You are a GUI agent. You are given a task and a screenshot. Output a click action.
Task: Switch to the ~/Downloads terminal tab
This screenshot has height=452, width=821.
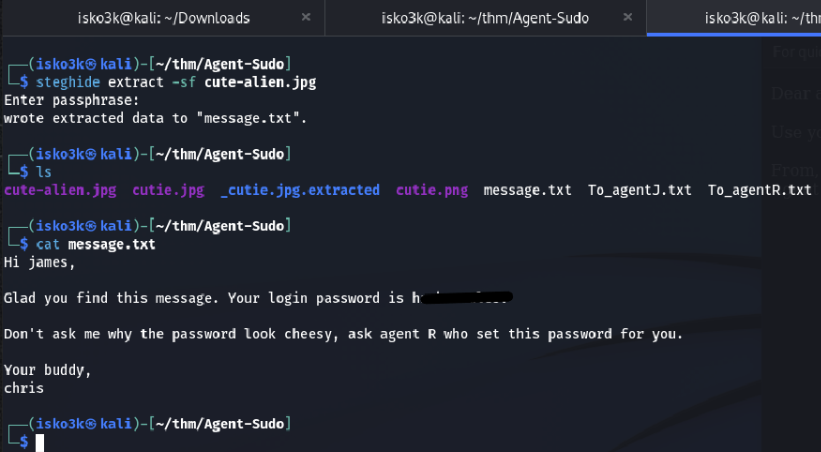(x=164, y=17)
